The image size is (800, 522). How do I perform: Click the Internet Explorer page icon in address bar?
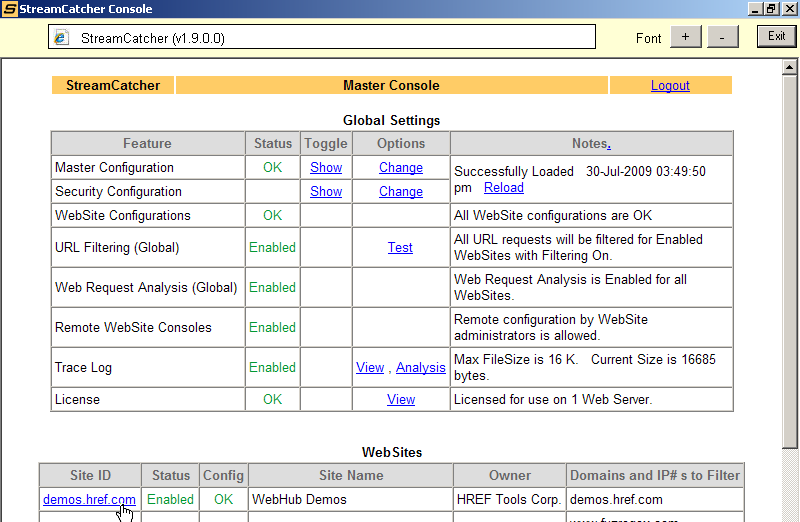(x=62, y=38)
